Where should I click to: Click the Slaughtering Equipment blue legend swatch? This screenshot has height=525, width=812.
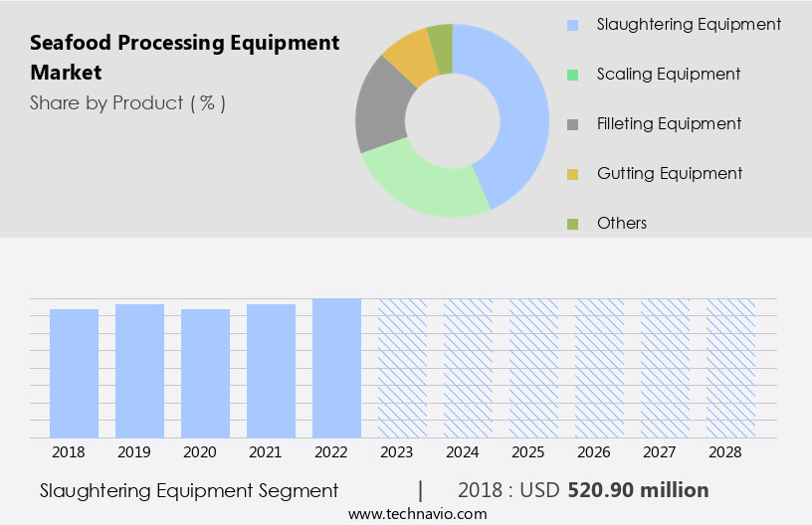coord(572,25)
